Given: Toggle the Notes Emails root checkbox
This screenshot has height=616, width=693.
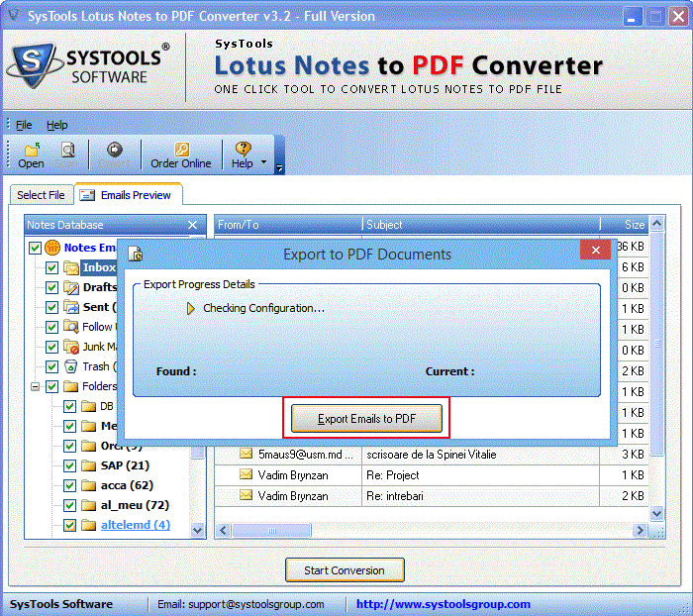Looking at the screenshot, I should [35, 248].
